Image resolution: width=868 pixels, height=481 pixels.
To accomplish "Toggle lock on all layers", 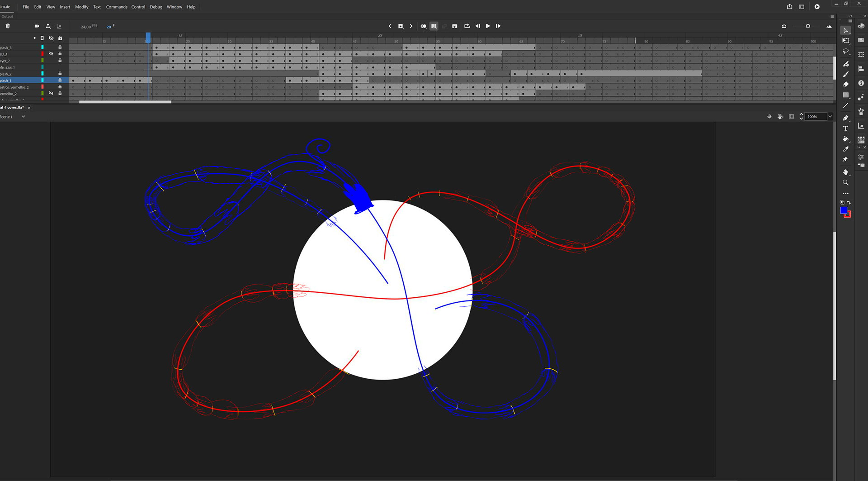I will (60, 38).
